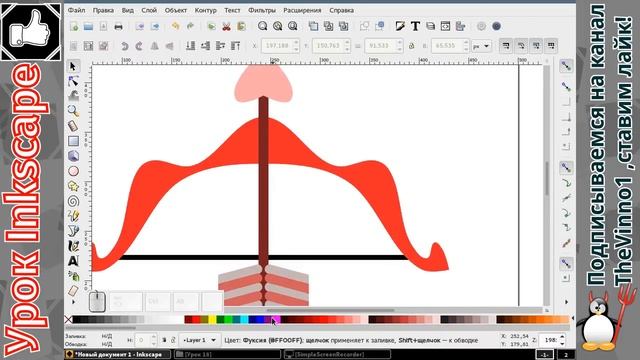Flip selection horizontally icon
640x360 pixels.
coord(154,46)
